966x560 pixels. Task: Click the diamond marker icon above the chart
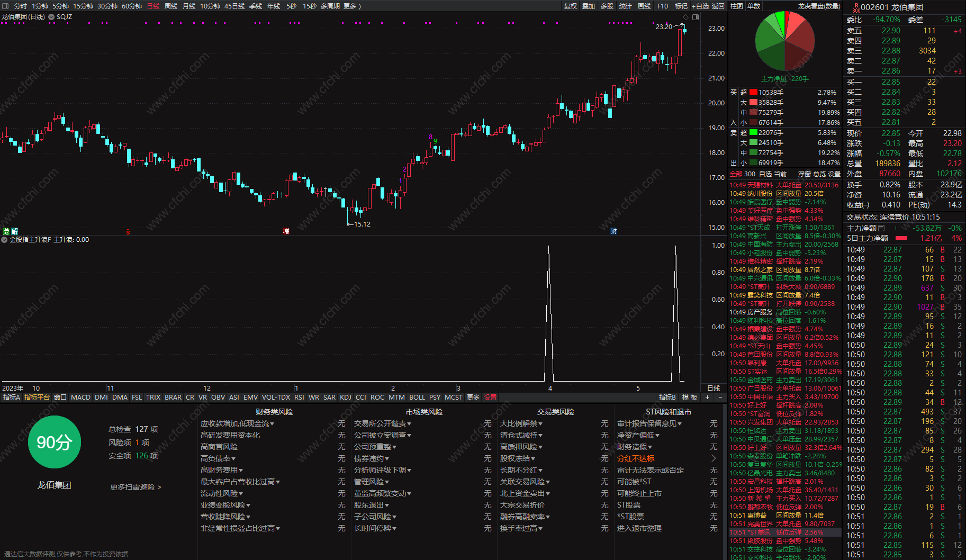686,17
